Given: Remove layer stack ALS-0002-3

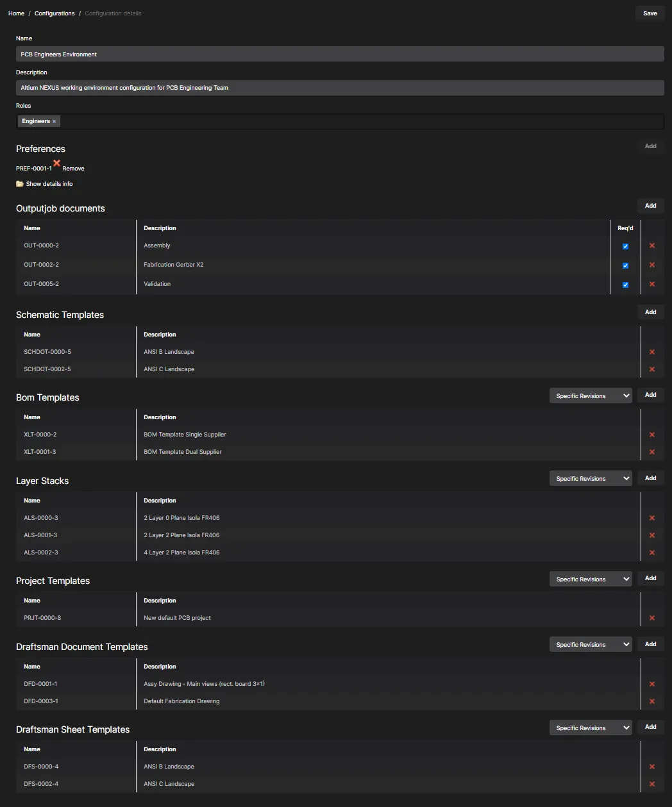Looking at the screenshot, I should coord(652,553).
